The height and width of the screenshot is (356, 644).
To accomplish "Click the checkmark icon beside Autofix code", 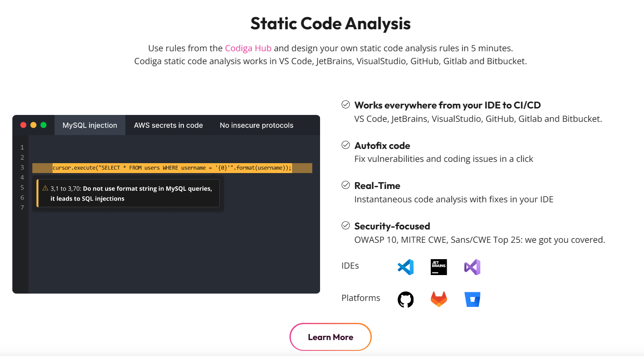I will [x=345, y=145].
